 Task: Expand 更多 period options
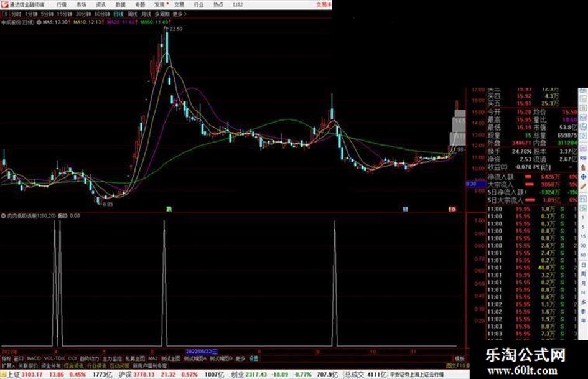click(179, 14)
